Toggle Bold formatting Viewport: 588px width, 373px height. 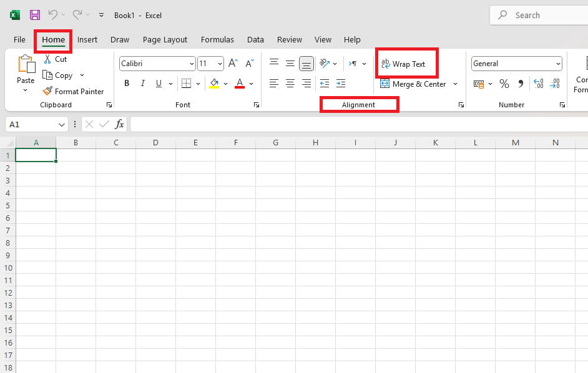coord(127,84)
